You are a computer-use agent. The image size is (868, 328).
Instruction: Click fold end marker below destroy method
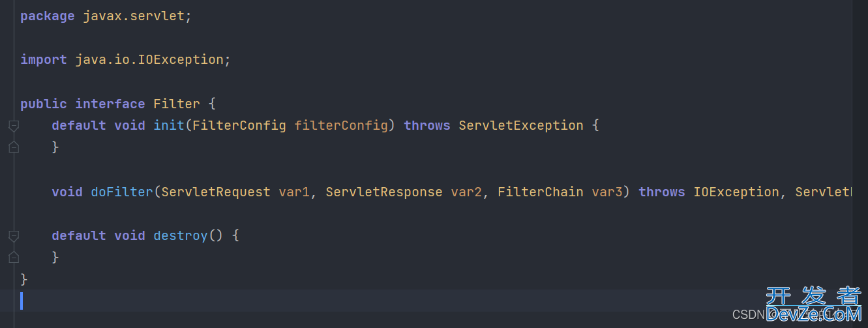[13, 258]
